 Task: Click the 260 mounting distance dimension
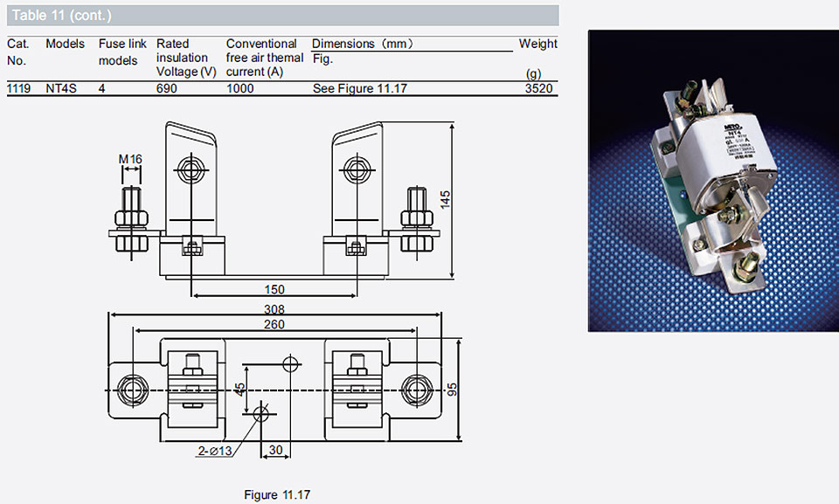[x=274, y=324]
